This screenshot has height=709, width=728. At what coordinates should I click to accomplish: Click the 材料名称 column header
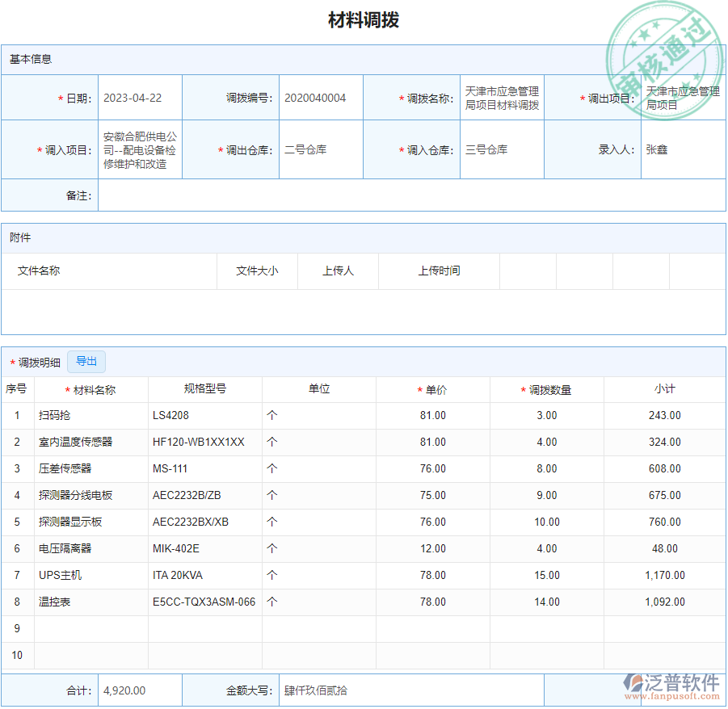(x=95, y=388)
